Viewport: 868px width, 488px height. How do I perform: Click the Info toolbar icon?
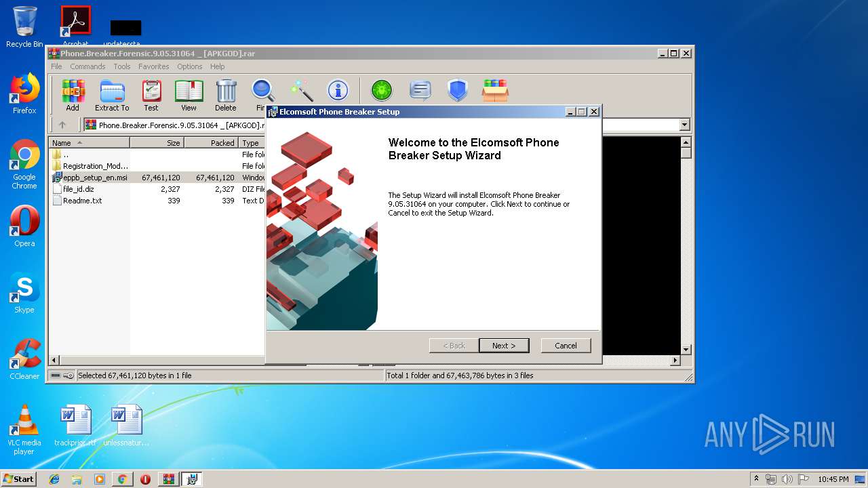[x=338, y=90]
